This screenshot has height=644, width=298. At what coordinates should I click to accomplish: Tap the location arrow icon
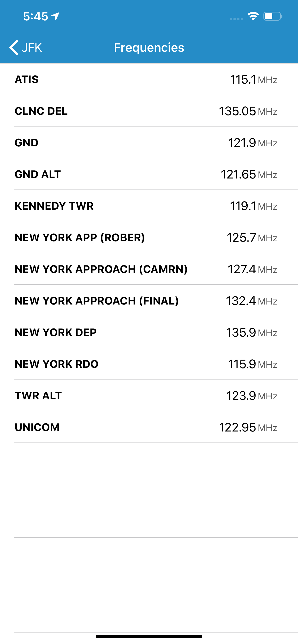click(x=55, y=16)
